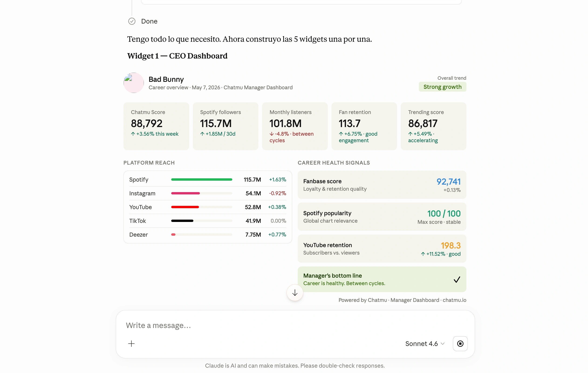Click the plus attachment icon
The image size is (588, 373).
[x=131, y=343]
